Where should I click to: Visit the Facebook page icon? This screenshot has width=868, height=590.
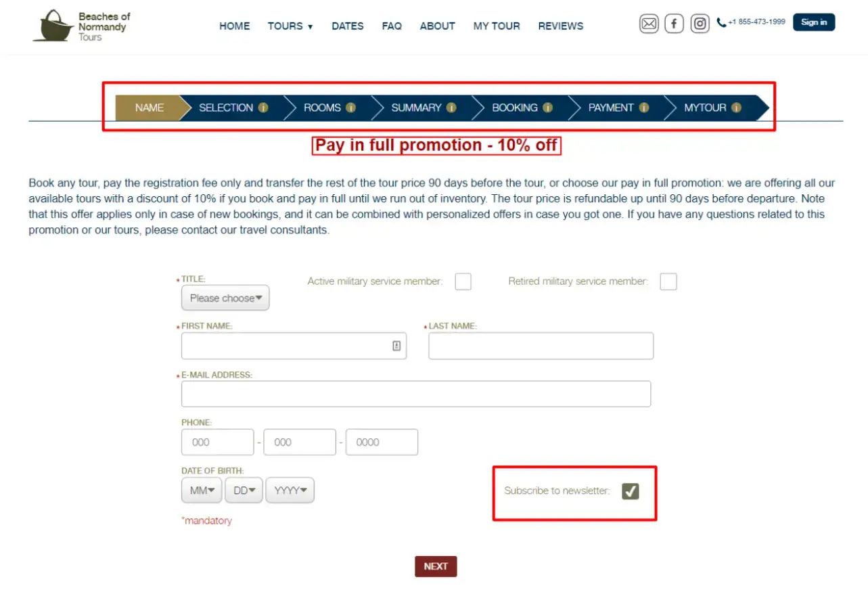point(674,24)
